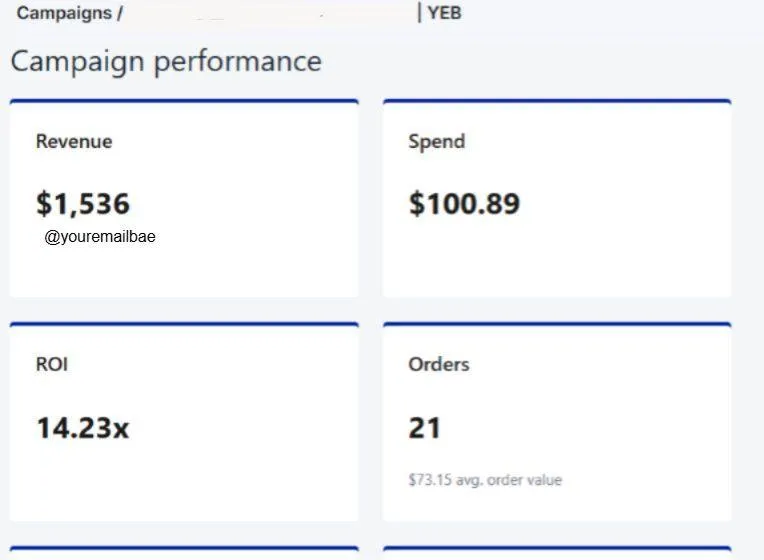
Task: Click the Campaign performance heading
Action: (166, 61)
